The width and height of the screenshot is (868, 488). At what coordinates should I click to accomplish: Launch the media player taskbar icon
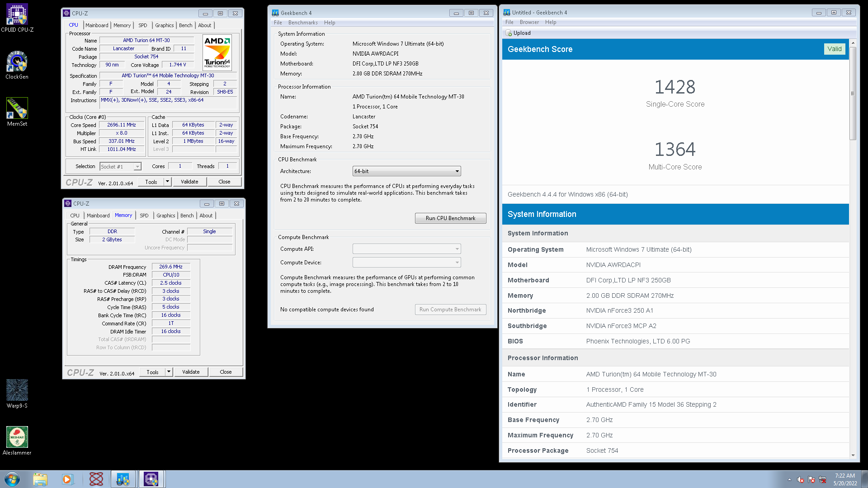click(x=67, y=479)
